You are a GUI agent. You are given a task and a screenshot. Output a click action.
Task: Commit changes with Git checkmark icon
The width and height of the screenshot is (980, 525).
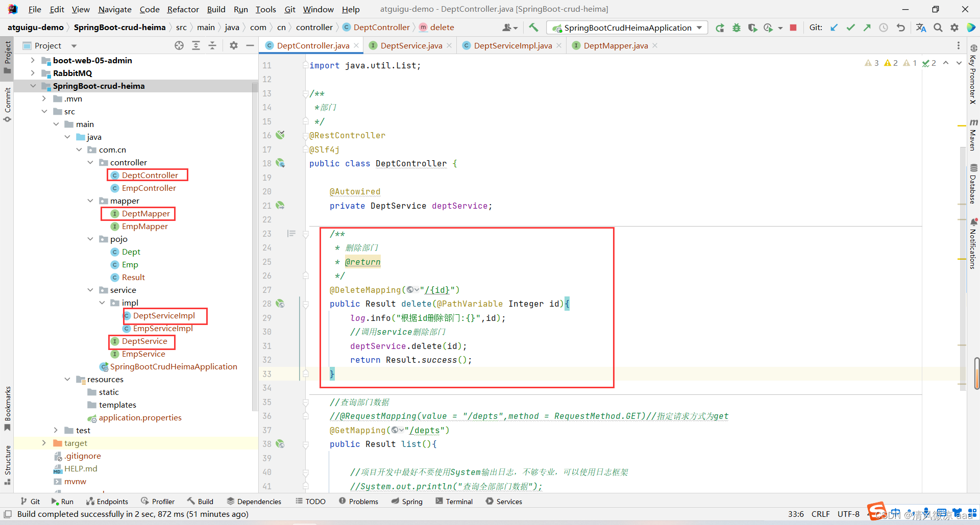850,28
